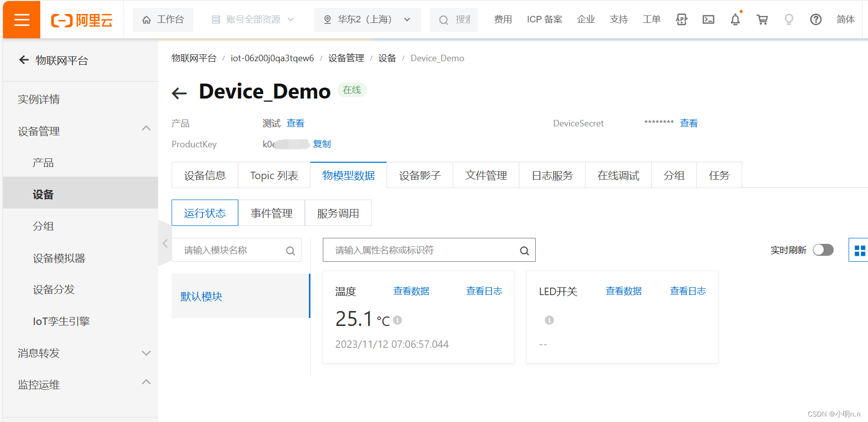
Task: Click iot-06z00j0qa3tqew6 breadcrumb
Action: 272,58
